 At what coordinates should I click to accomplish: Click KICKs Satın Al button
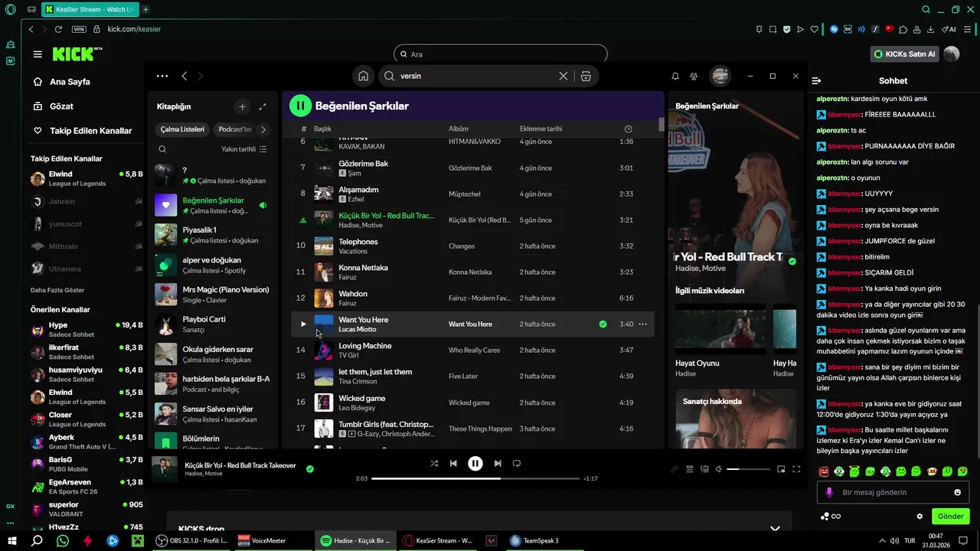pyautogui.click(x=905, y=54)
